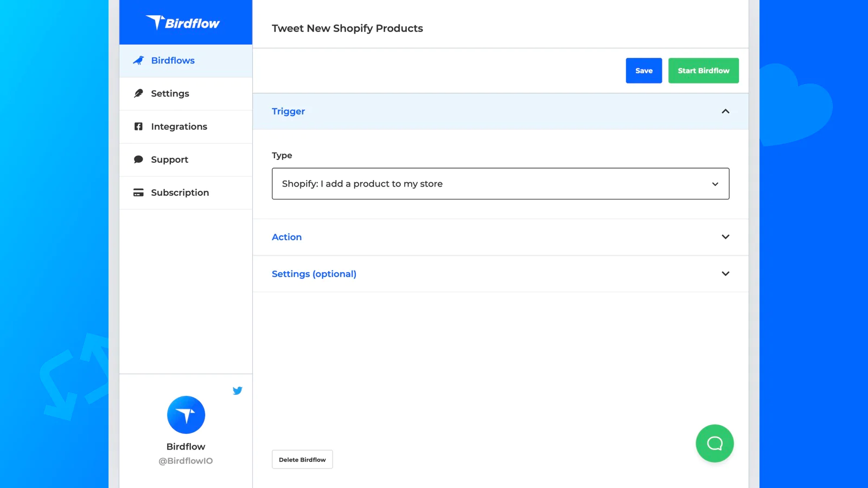This screenshot has width=868, height=488.
Task: Open the trigger Type dropdown
Action: pos(500,184)
